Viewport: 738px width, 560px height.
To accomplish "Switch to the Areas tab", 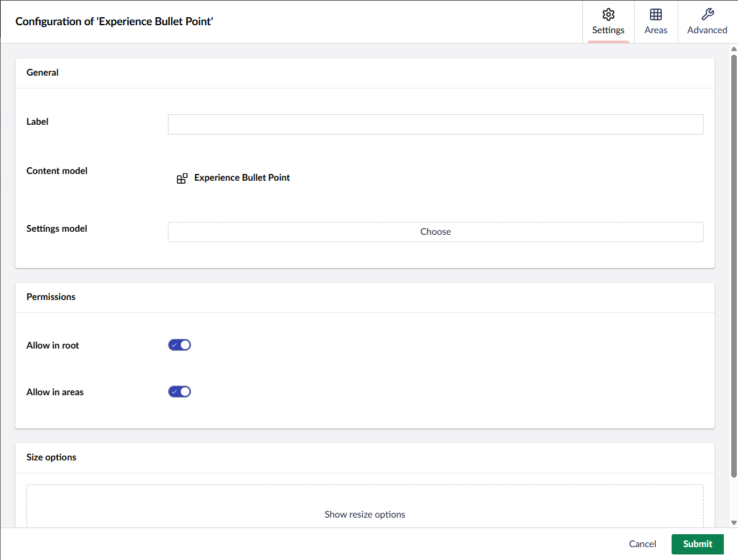I will pyautogui.click(x=656, y=22).
